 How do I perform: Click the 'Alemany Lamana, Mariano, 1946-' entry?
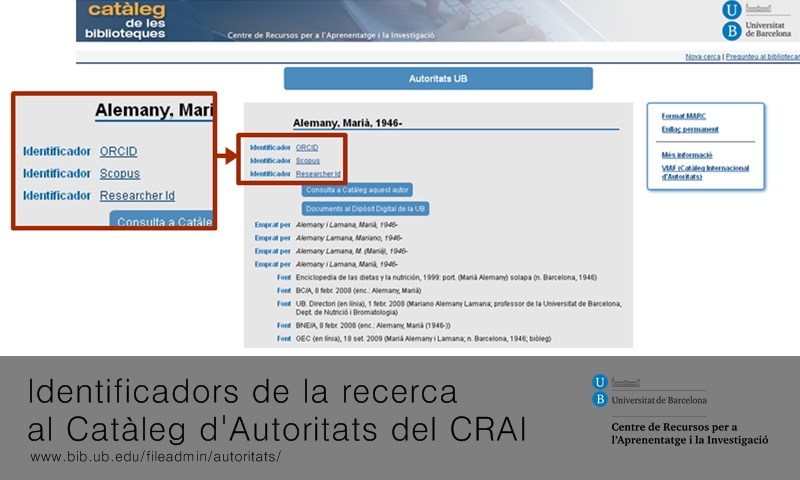coord(349,238)
